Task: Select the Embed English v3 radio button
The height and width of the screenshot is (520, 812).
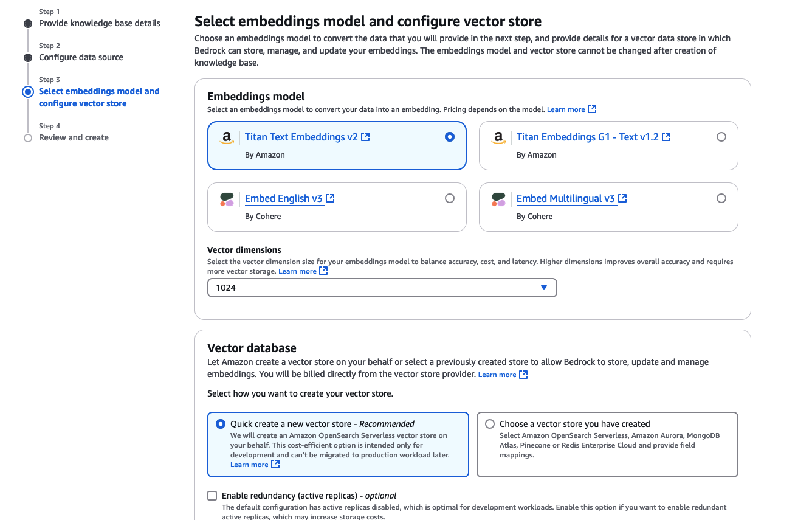Action: click(450, 198)
